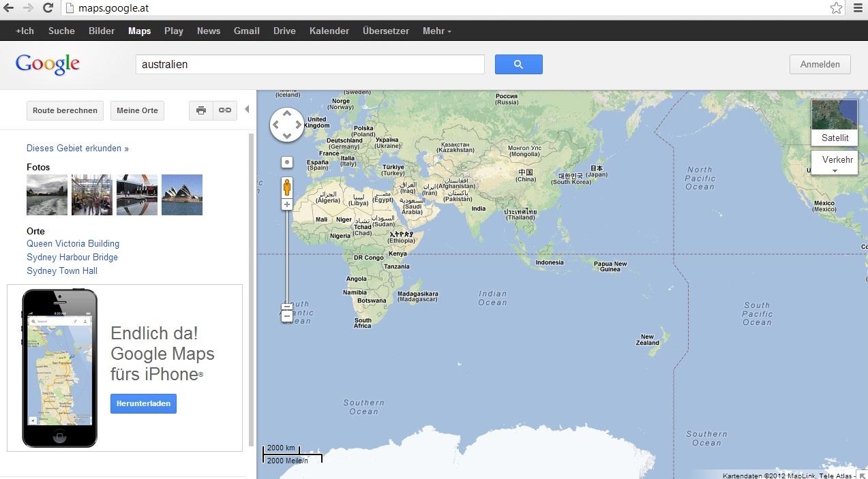The width and height of the screenshot is (868, 479).
Task: Click the Anmelden button
Action: pos(820,64)
